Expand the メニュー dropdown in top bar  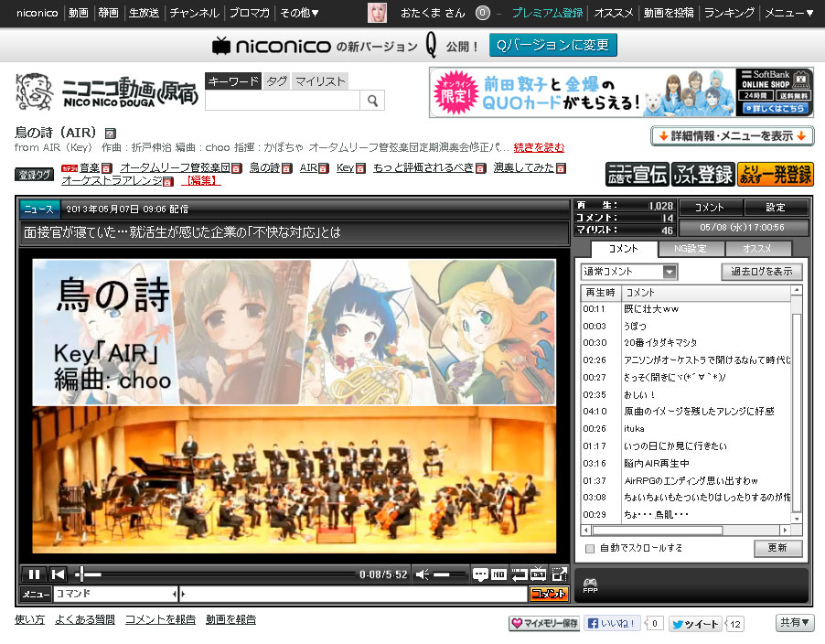(789, 13)
